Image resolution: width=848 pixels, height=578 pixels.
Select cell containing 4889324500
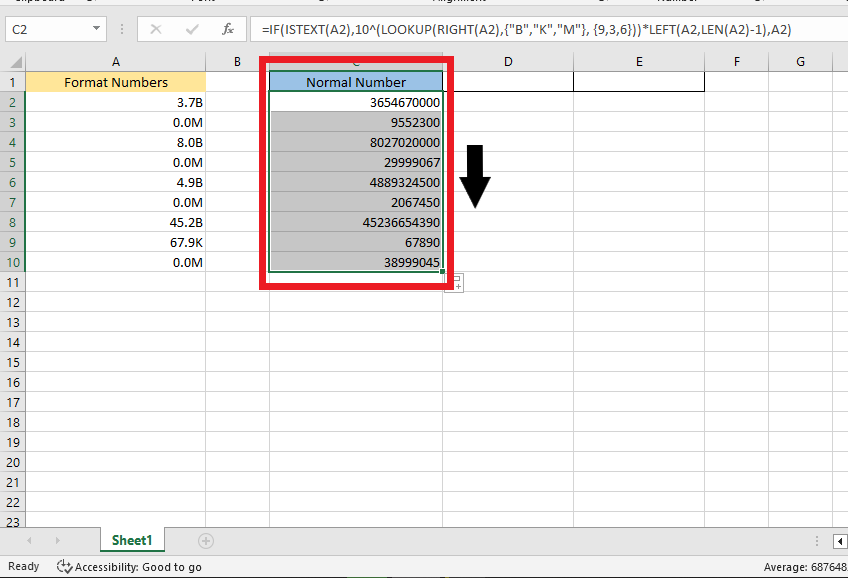(356, 182)
